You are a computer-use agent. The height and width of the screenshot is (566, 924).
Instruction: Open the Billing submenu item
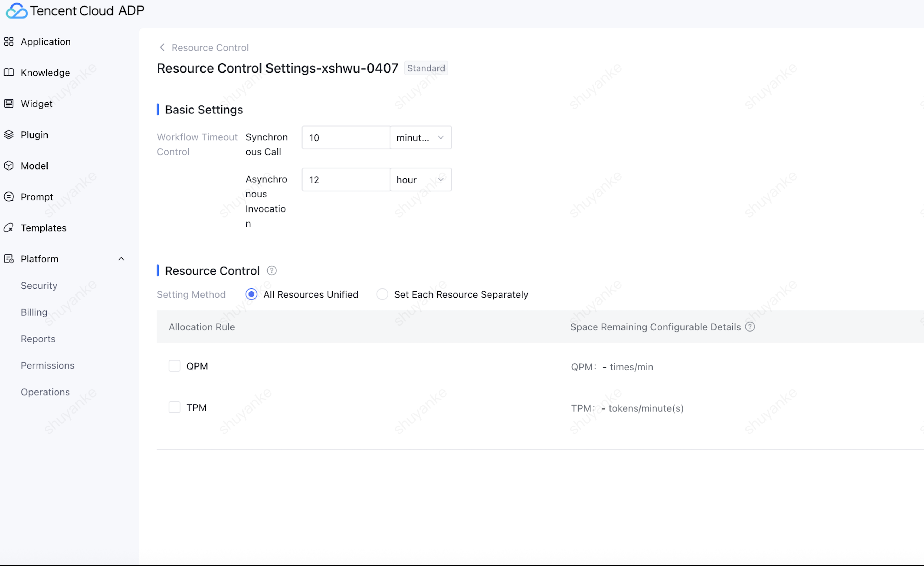pos(34,312)
